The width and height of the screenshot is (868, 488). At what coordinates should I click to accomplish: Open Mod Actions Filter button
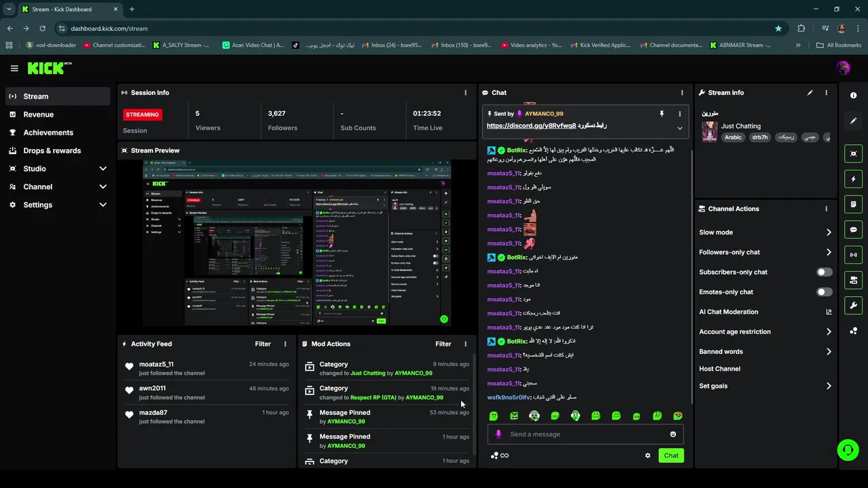coord(443,344)
